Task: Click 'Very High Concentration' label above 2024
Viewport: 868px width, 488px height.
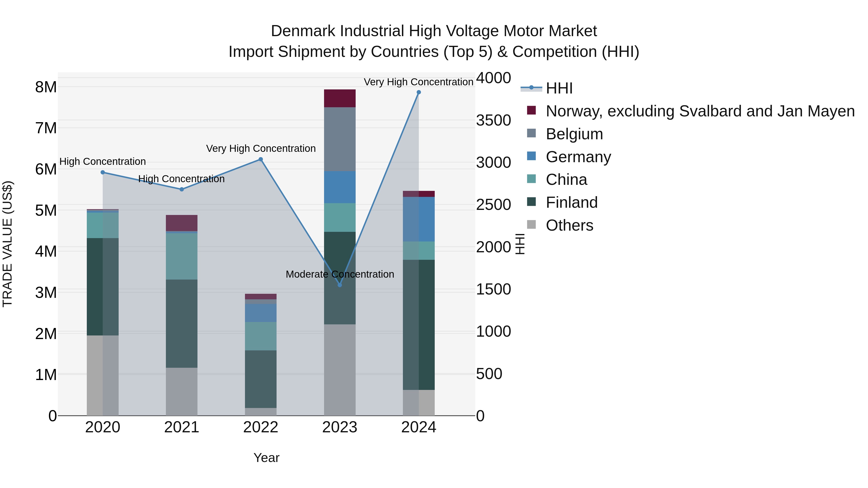Action: click(419, 82)
